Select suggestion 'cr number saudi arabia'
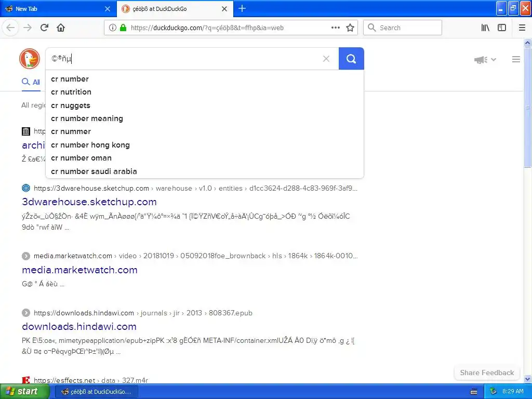Image resolution: width=532 pixels, height=399 pixels. [205, 171]
